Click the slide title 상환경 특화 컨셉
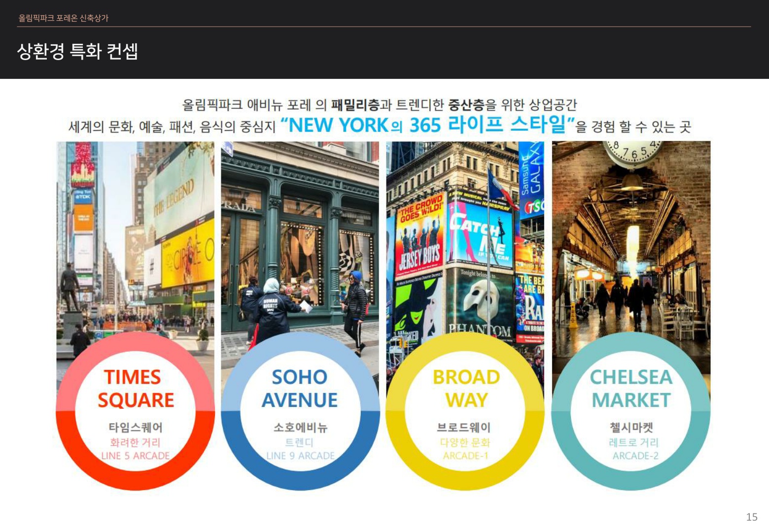 pyautogui.click(x=77, y=51)
